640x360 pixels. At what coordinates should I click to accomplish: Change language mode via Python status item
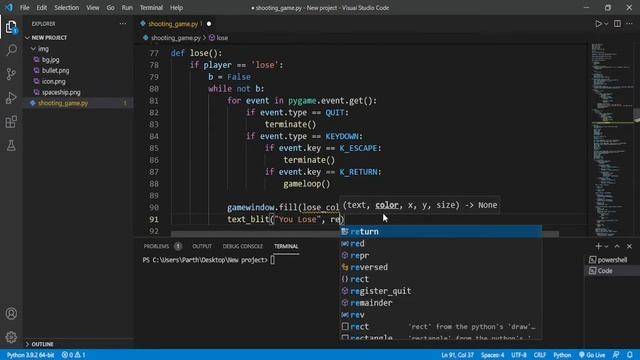coord(562,355)
